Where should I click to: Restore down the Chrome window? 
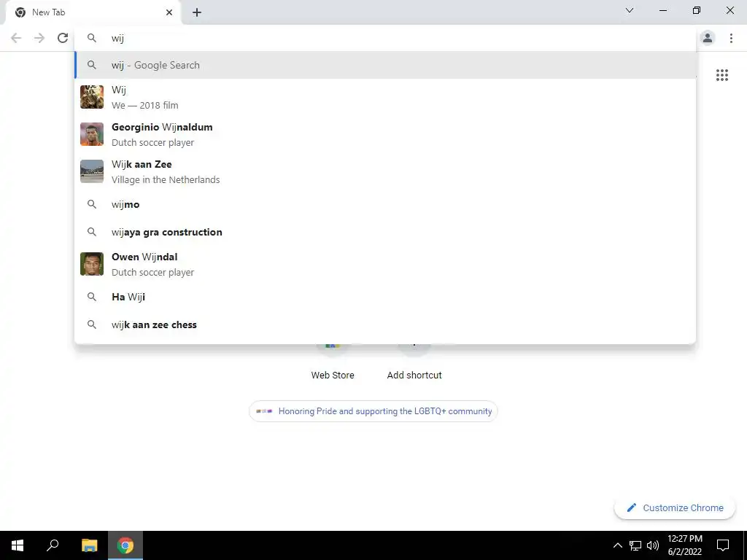tap(697, 10)
